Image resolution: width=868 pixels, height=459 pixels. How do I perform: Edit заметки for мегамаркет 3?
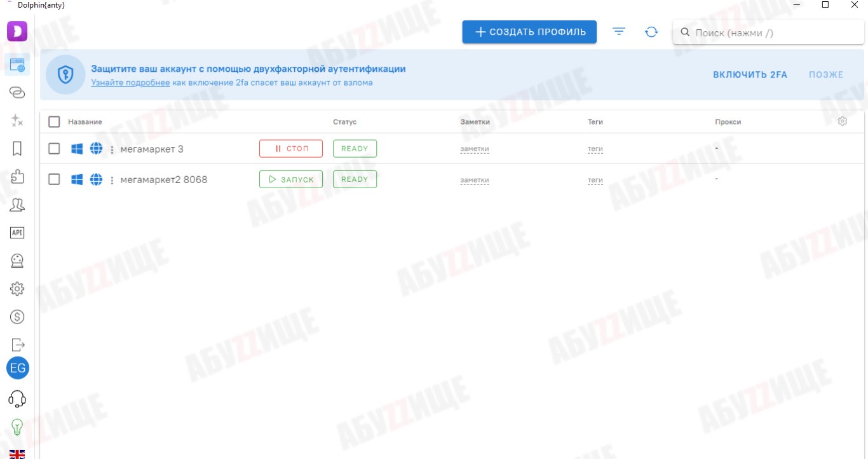pyautogui.click(x=475, y=149)
